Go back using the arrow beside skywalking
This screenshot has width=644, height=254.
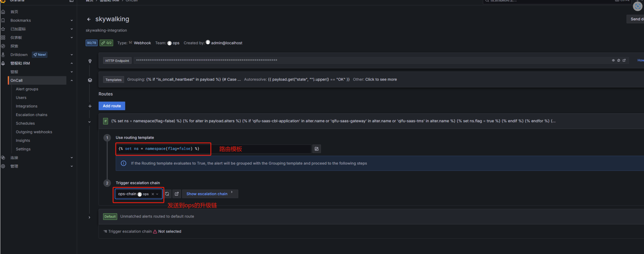(x=89, y=19)
